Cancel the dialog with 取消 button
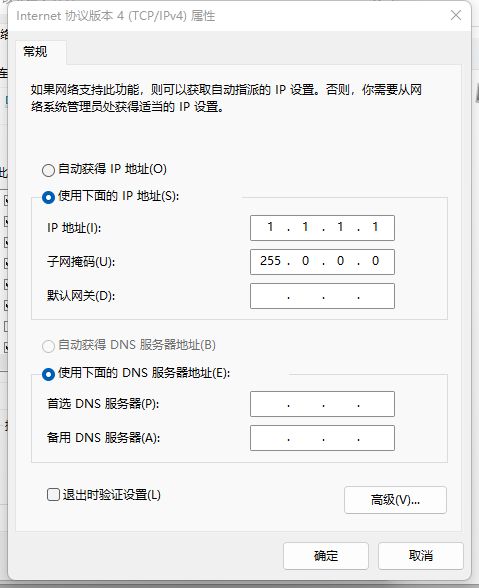Viewport: 479px width, 588px height. point(420,556)
